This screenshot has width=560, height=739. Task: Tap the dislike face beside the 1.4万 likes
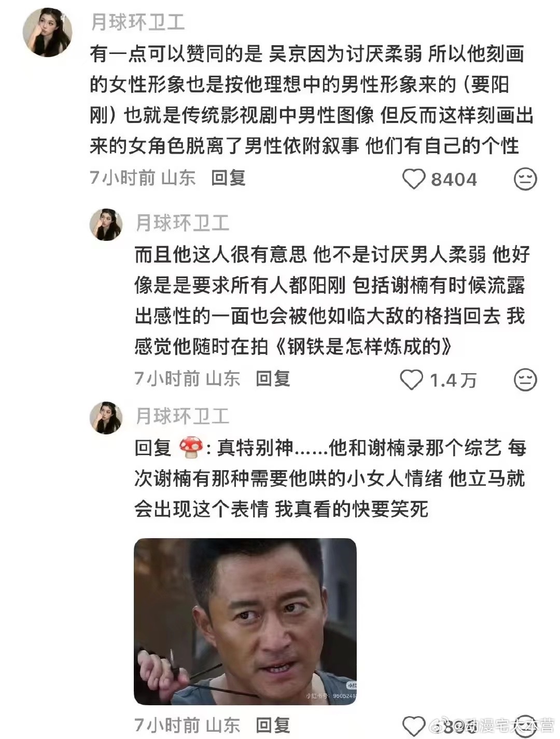(x=525, y=380)
